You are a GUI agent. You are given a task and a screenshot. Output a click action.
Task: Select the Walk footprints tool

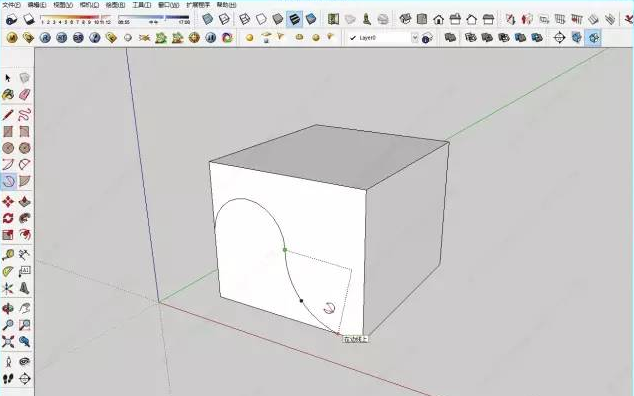(x=8, y=379)
